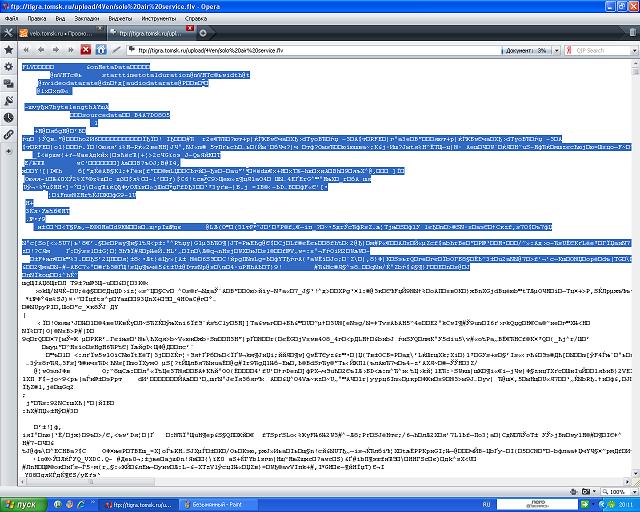Click the horizontal scrollbar left arrow

[x=22, y=482]
